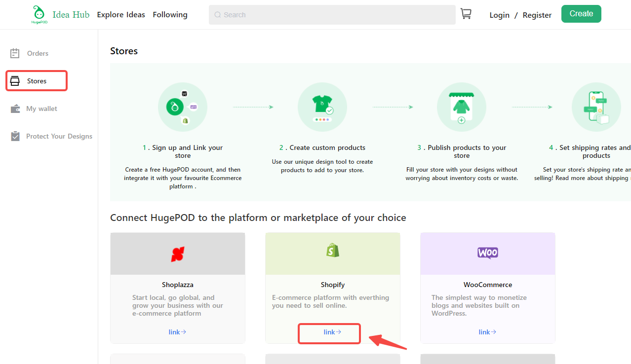Go to Explore Ideas
Viewport: 631px width, 364px height.
point(121,15)
